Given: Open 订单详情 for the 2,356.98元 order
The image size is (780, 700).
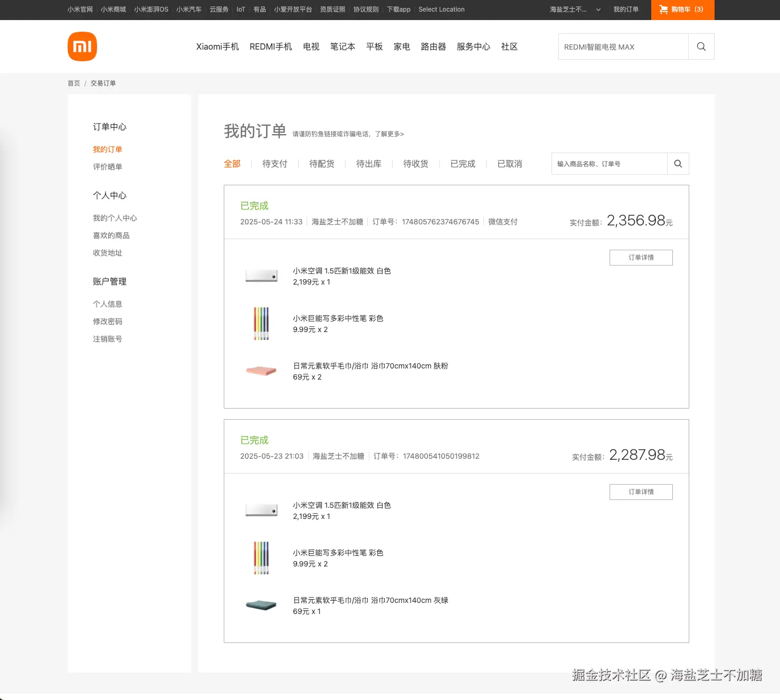Looking at the screenshot, I should point(641,258).
